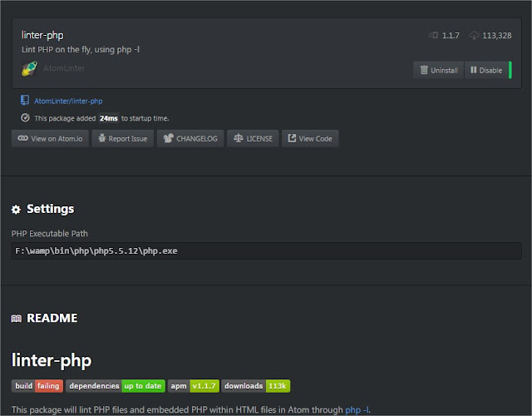Click View on Atom.io button
This screenshot has width=532, height=416.
point(50,139)
